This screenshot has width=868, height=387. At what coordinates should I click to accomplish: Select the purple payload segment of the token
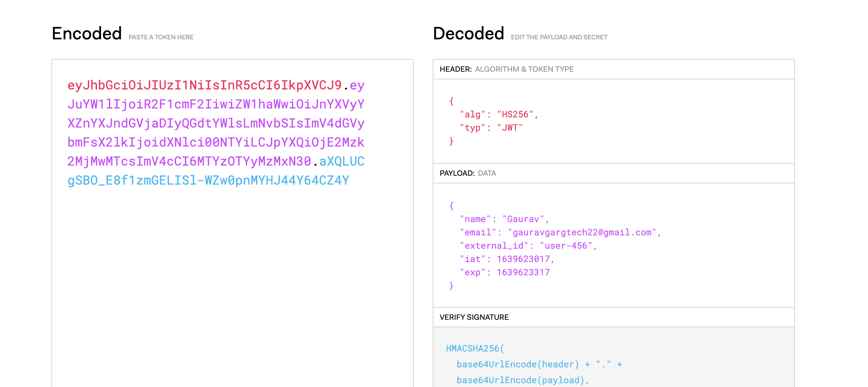[216, 124]
